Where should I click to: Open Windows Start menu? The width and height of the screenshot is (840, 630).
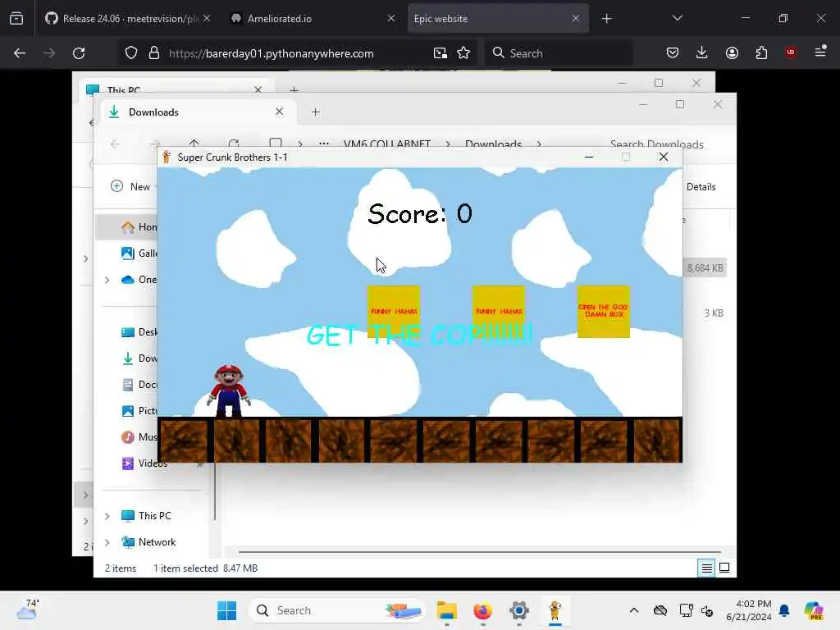tap(226, 610)
